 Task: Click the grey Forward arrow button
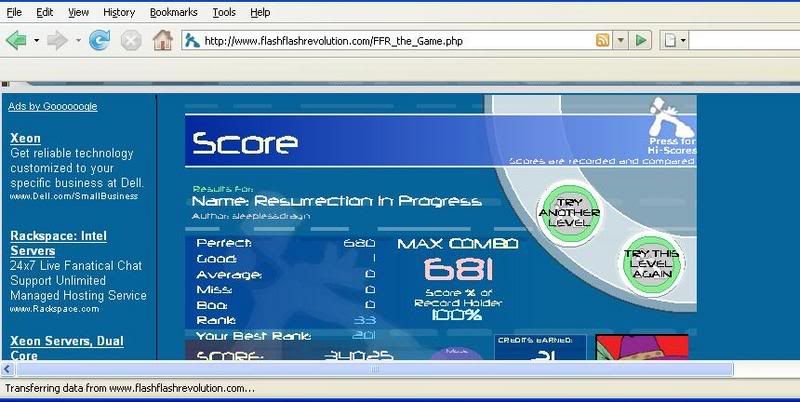[57, 40]
